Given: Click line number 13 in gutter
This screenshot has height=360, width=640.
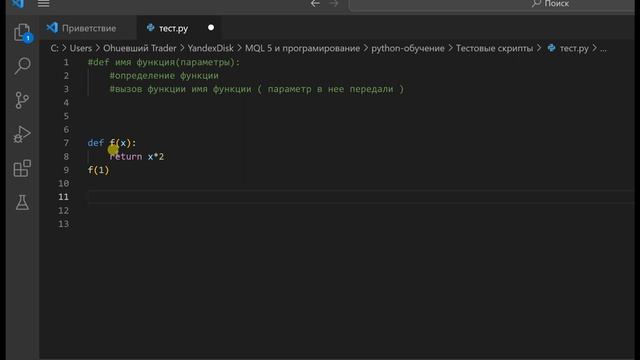Looking at the screenshot, I should point(64,224).
